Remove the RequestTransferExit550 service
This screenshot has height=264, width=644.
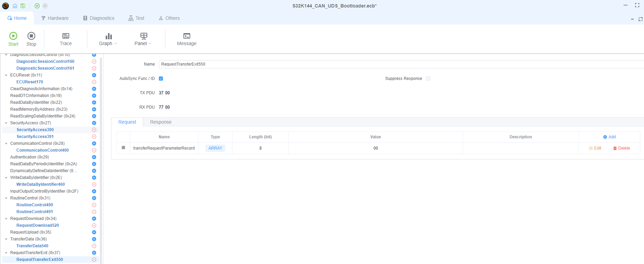94,260
